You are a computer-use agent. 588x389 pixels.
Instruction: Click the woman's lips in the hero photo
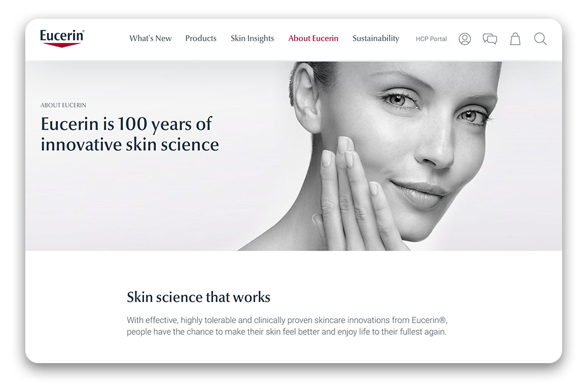pos(419,192)
